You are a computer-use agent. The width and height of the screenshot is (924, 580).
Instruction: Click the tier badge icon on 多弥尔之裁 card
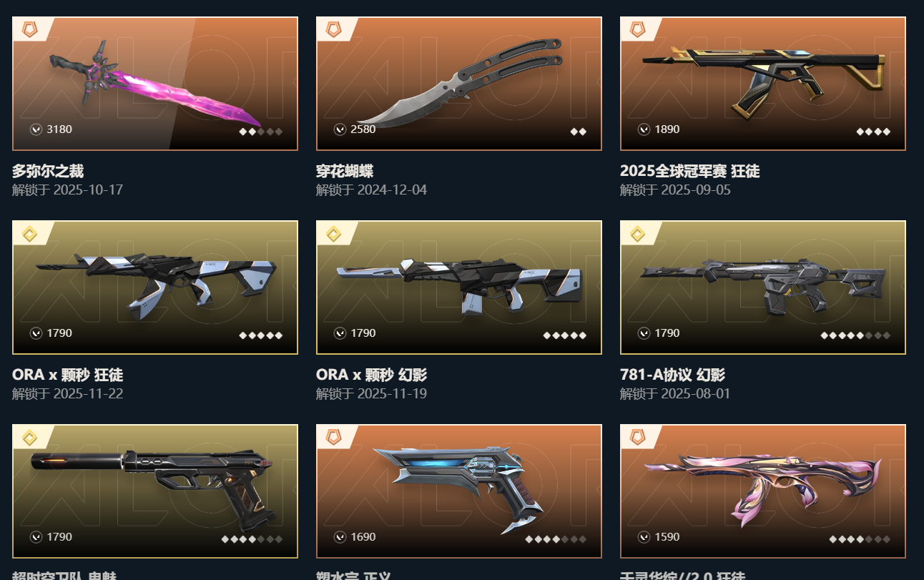click(x=29, y=29)
